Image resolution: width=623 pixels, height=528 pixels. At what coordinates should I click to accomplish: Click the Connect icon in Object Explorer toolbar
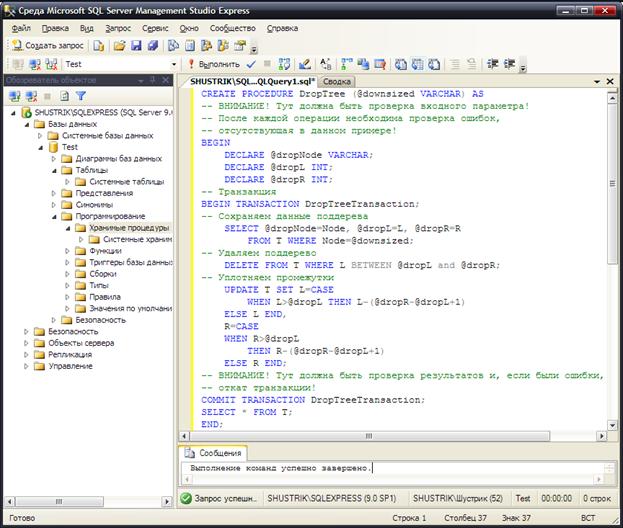pos(15,96)
